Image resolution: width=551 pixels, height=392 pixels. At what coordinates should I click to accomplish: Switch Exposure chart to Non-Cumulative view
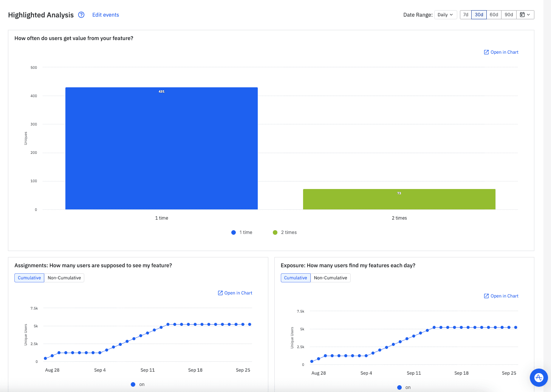[331, 277]
